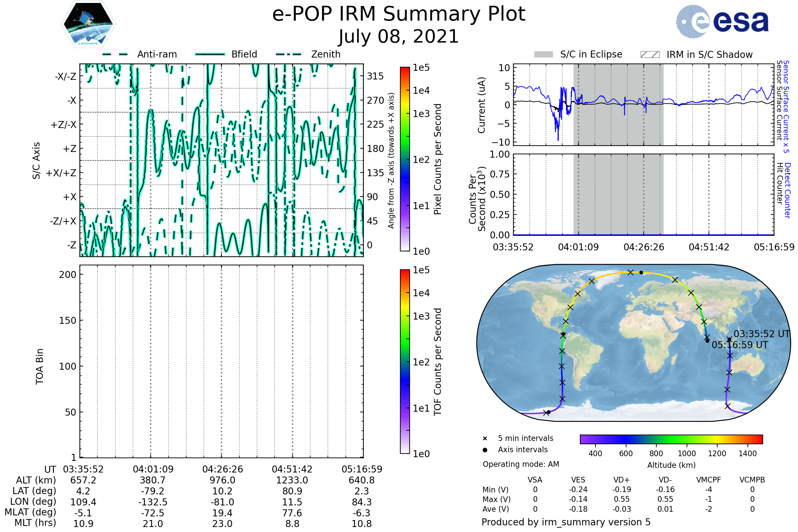Click the Altitude (km) horizontal colorbar
The image size is (798, 532).
coord(671,439)
